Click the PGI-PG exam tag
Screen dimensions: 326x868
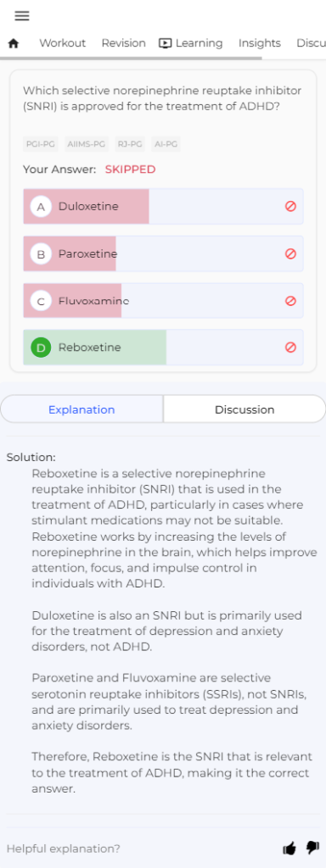pyautogui.click(x=41, y=144)
